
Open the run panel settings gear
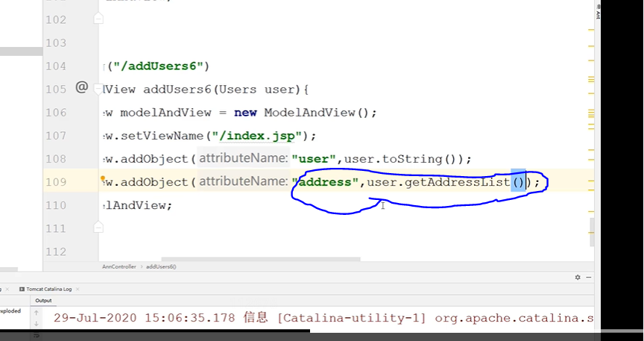[578, 278]
